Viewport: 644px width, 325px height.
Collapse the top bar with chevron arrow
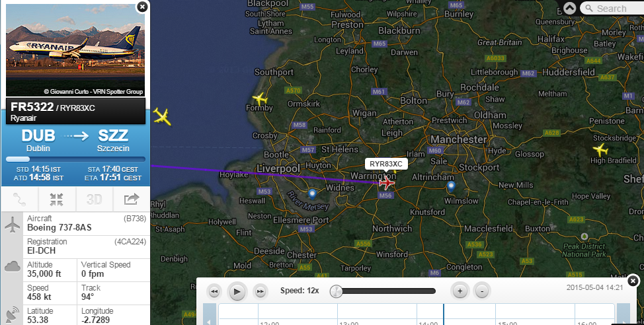(570, 8)
